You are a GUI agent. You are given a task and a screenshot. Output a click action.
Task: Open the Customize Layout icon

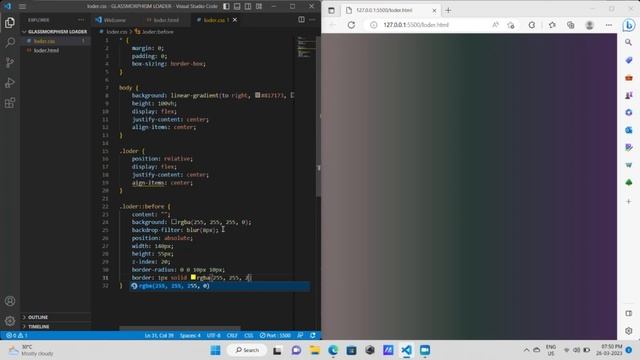259,7
